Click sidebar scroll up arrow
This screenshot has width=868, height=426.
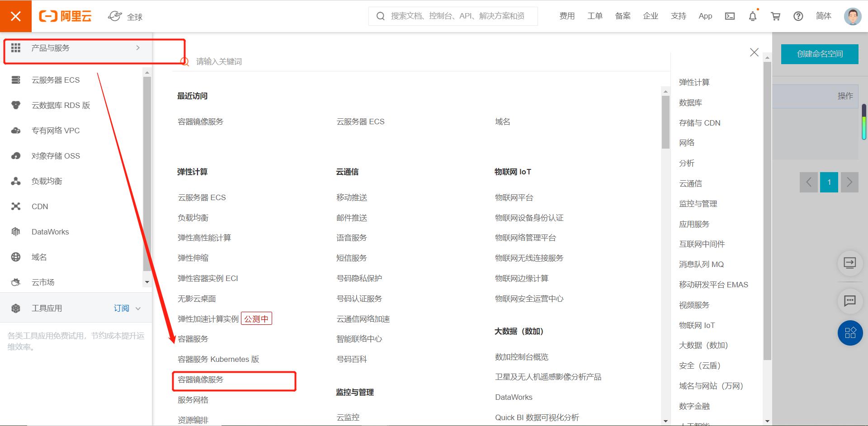[147, 72]
